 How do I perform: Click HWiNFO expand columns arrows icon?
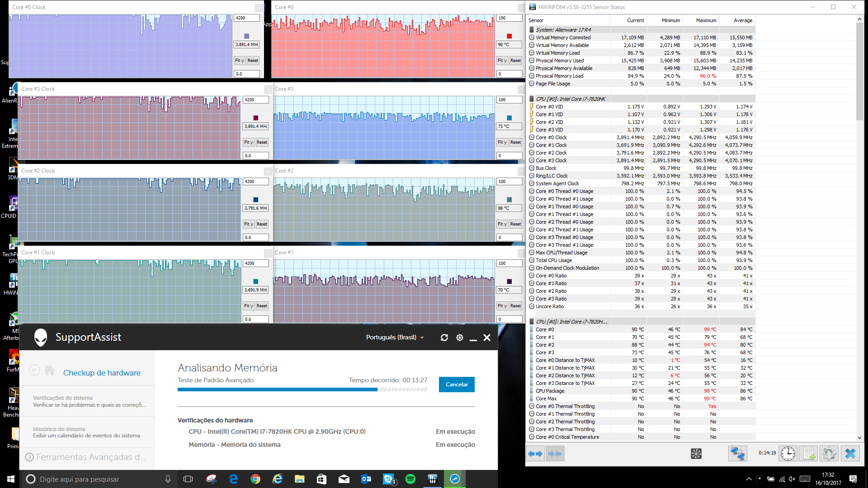535,454
